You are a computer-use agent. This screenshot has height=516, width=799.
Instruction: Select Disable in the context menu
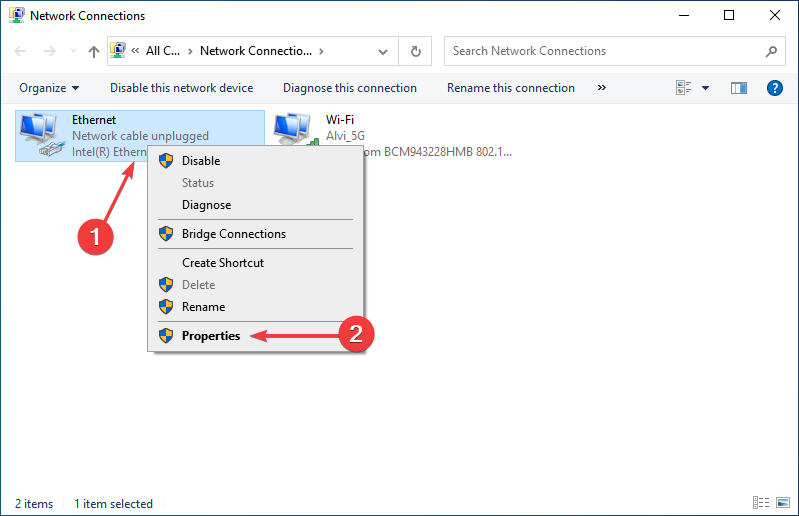pyautogui.click(x=201, y=161)
